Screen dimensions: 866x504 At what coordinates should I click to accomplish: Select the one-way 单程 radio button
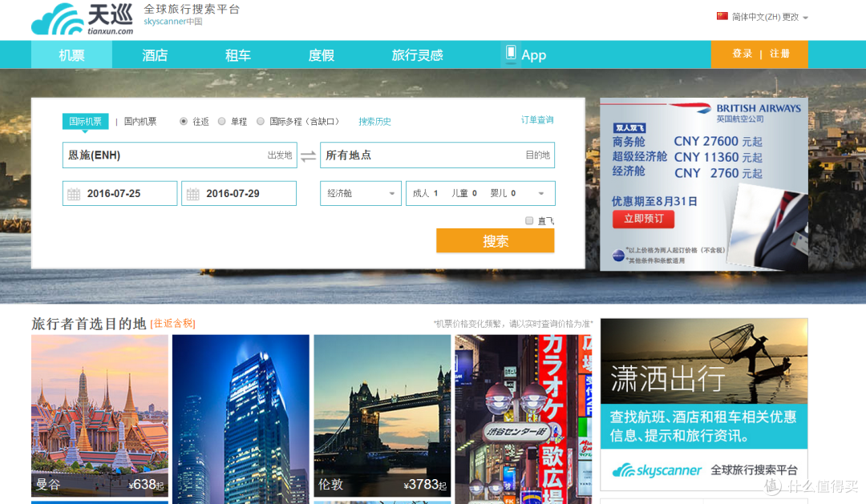[221, 122]
